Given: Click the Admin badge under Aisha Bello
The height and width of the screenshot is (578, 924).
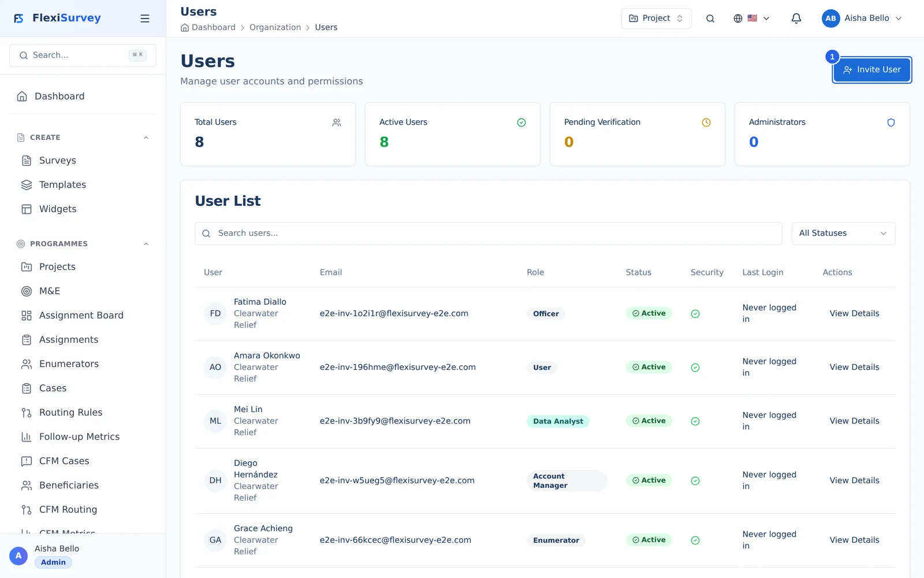Looking at the screenshot, I should (53, 562).
